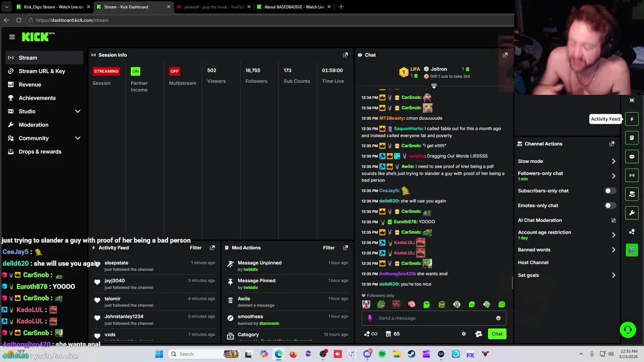The height and width of the screenshot is (362, 644).
Task: Click the camera channel actions icon in right sidebar
Action: pyautogui.click(x=632, y=194)
